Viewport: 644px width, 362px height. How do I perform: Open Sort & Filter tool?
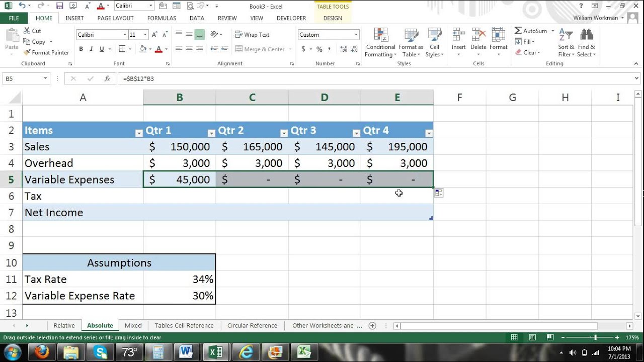coord(566,43)
